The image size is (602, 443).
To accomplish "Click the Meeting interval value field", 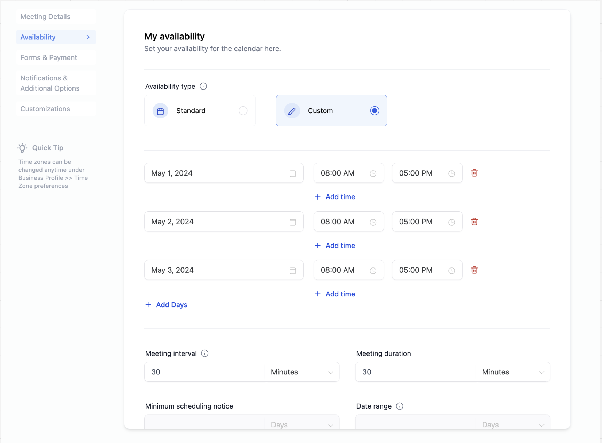I will (204, 372).
